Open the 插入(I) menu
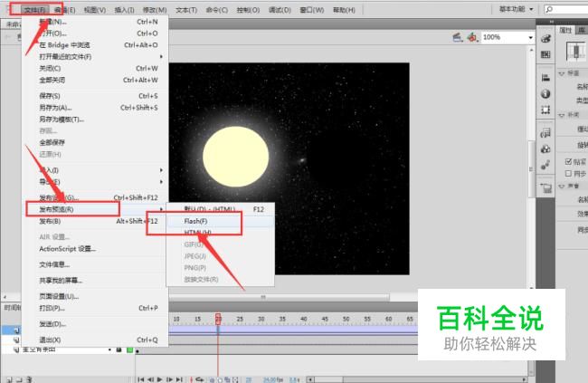This screenshot has height=383, width=588. coord(124,9)
